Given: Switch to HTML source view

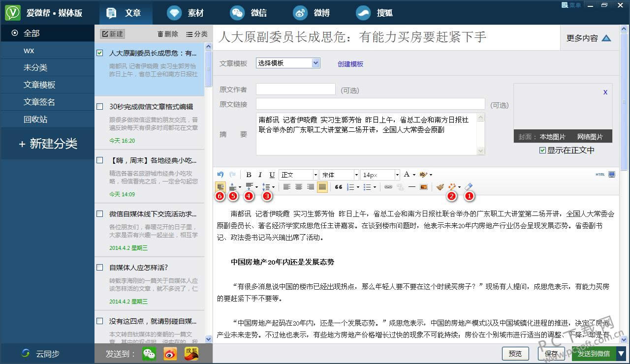Looking at the screenshot, I should point(600,175).
